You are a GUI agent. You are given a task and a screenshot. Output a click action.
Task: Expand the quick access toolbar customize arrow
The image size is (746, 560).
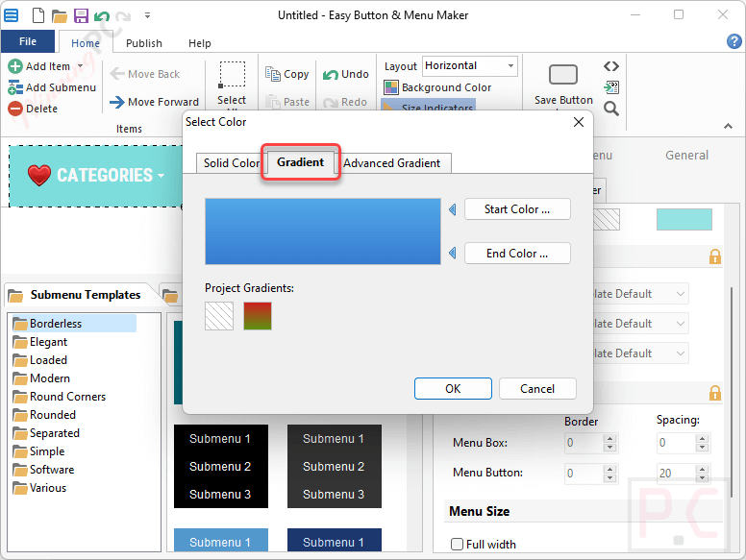coord(147,15)
